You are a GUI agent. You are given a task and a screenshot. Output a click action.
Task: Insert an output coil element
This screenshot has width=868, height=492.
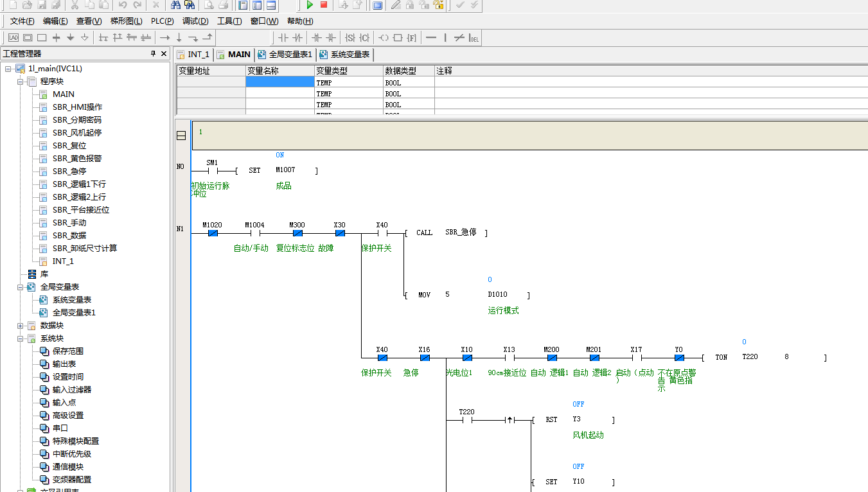pyautogui.click(x=384, y=37)
